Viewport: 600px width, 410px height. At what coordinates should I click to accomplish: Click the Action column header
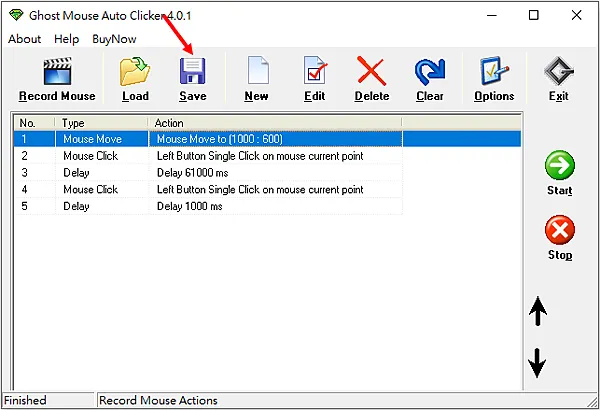(x=275, y=123)
